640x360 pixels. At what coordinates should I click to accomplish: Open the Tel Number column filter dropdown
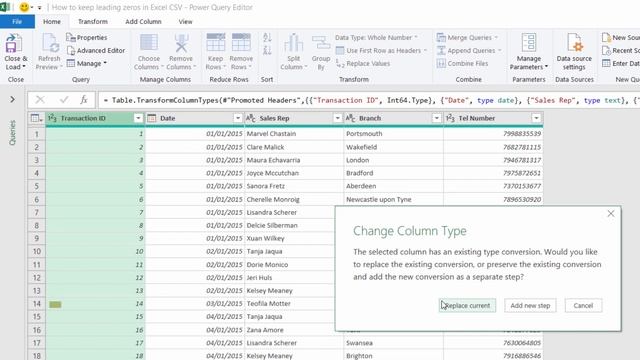click(536, 118)
